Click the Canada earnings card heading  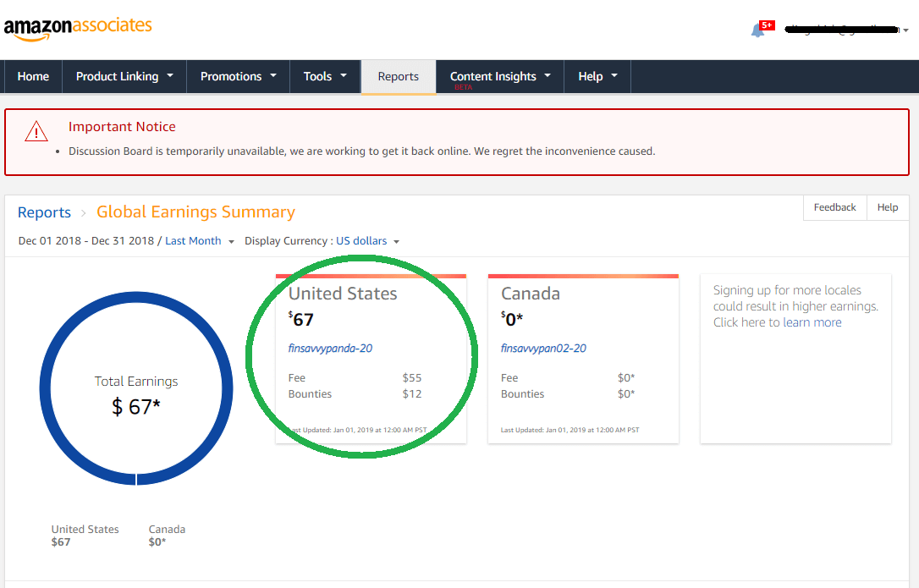(531, 293)
